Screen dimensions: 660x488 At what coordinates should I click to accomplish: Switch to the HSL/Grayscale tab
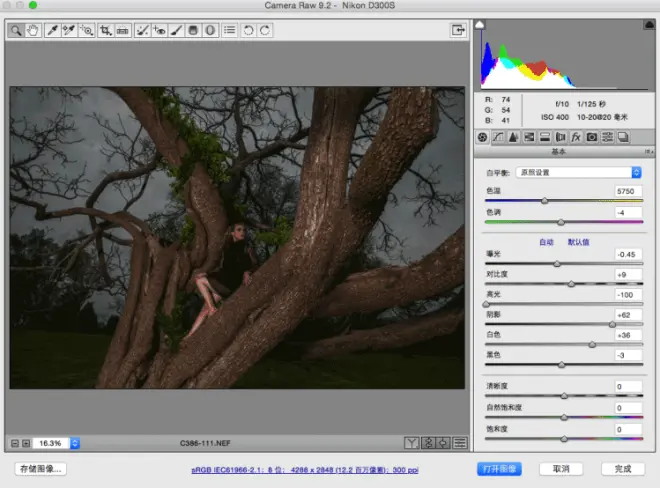[529, 137]
